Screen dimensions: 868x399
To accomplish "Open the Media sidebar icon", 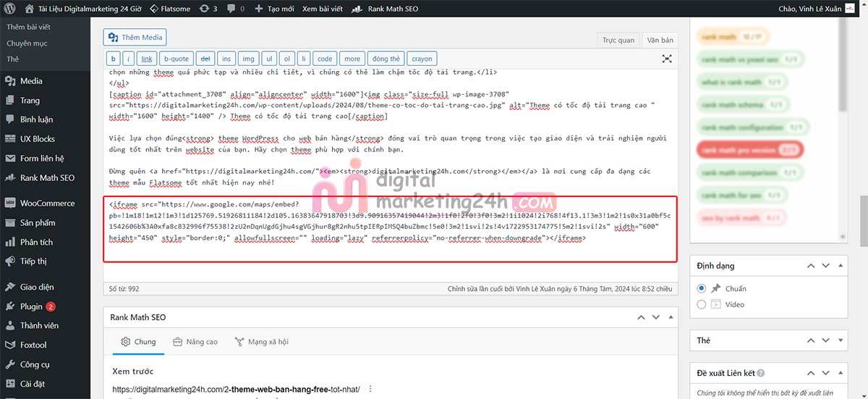I will [10, 81].
